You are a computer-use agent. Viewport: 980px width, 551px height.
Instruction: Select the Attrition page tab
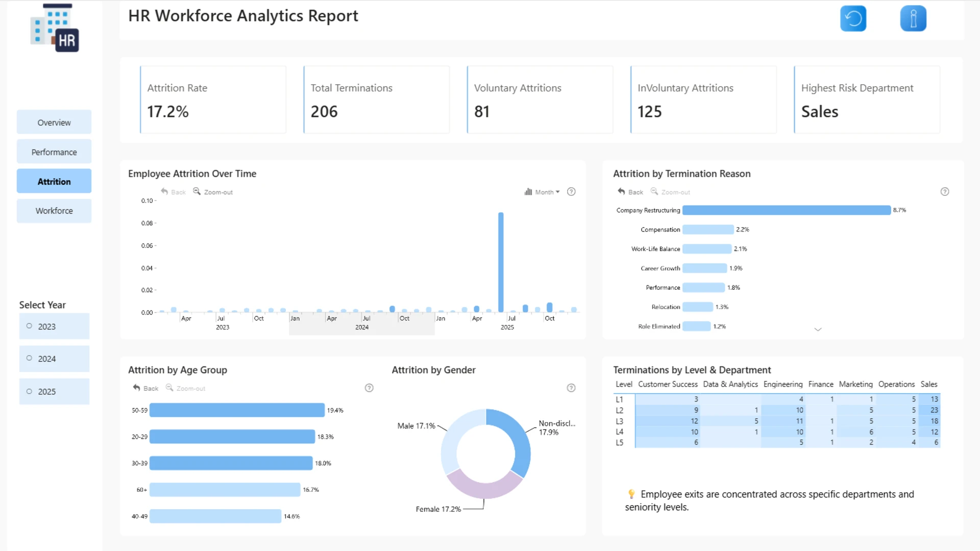(54, 181)
